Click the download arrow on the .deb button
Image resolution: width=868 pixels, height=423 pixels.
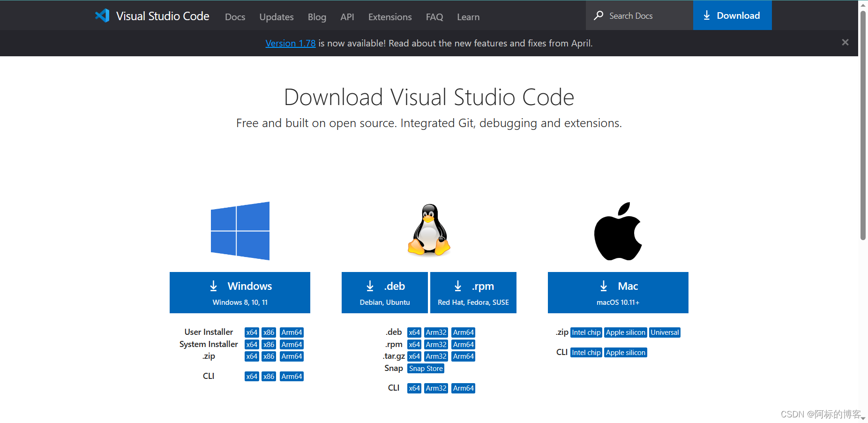(370, 286)
